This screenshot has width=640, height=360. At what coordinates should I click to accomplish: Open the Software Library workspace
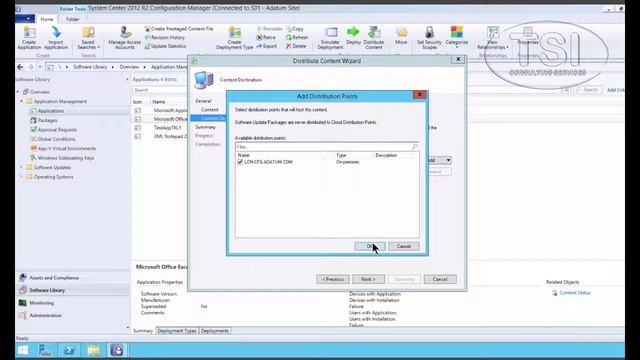(x=73, y=290)
